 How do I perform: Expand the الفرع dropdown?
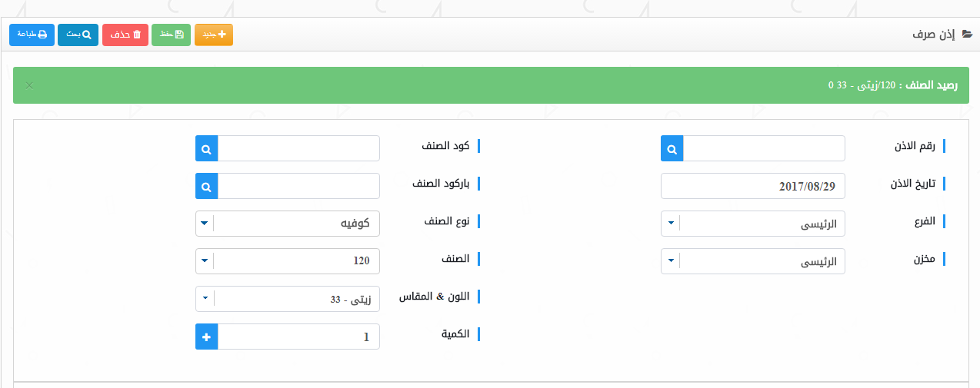click(x=671, y=224)
